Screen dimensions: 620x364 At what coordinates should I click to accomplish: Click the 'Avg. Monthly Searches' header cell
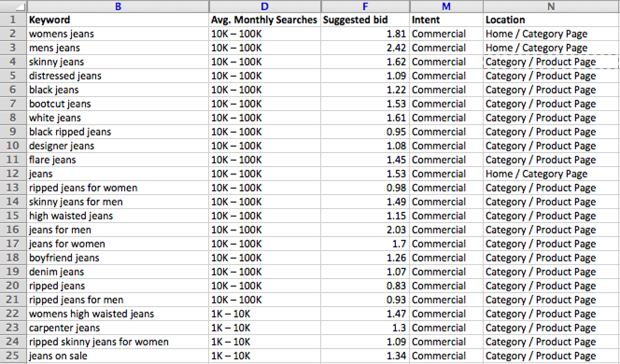tap(264, 20)
